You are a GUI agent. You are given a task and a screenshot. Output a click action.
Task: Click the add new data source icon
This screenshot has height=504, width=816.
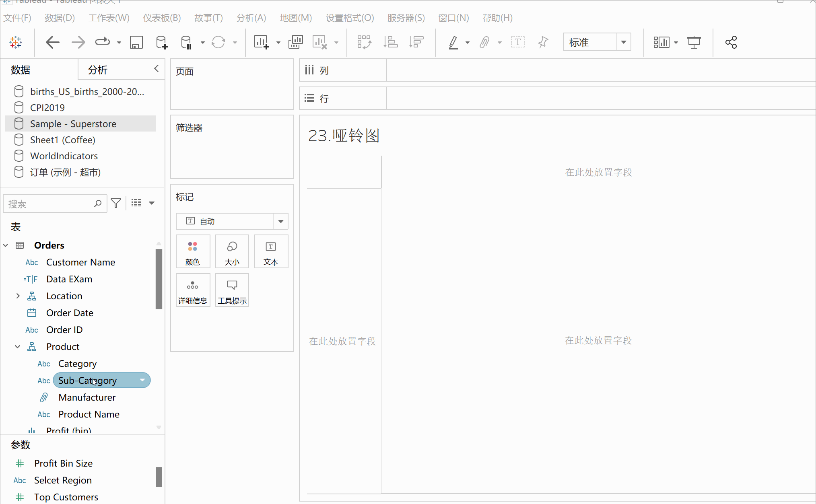point(161,42)
